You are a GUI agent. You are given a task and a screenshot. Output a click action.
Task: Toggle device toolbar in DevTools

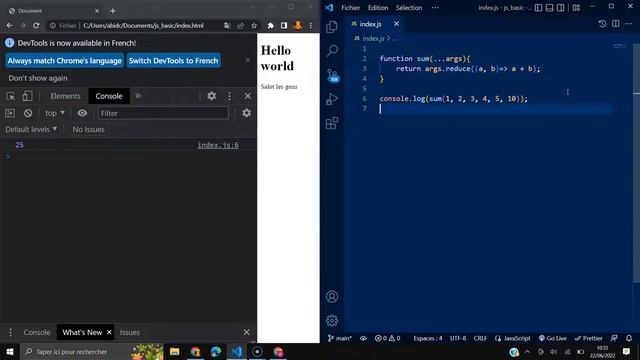[x=27, y=96]
